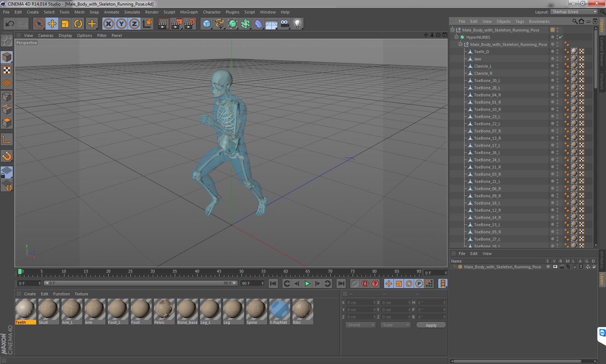Open the Simulate menu
This screenshot has height=364, width=606.
pyautogui.click(x=132, y=12)
